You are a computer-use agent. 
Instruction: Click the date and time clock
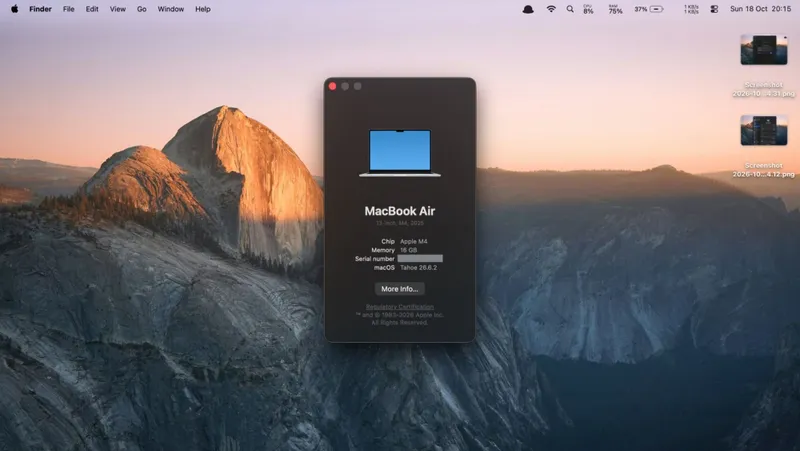click(x=760, y=9)
